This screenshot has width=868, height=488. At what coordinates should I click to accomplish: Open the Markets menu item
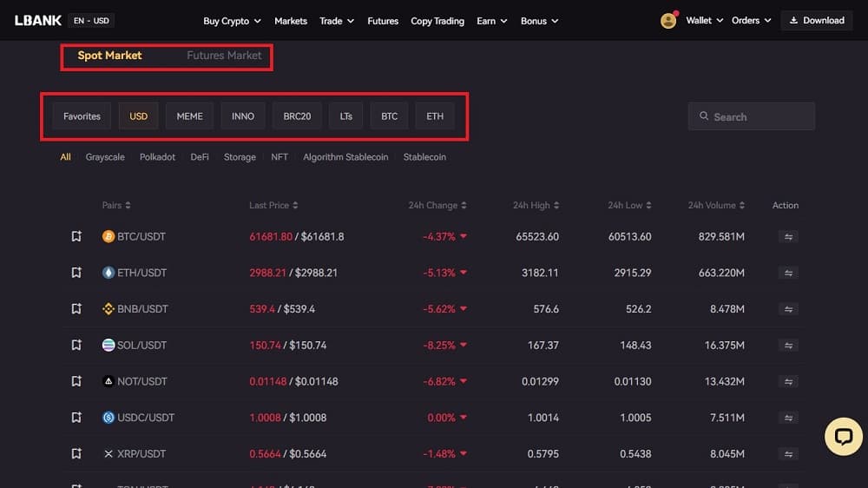click(x=291, y=21)
